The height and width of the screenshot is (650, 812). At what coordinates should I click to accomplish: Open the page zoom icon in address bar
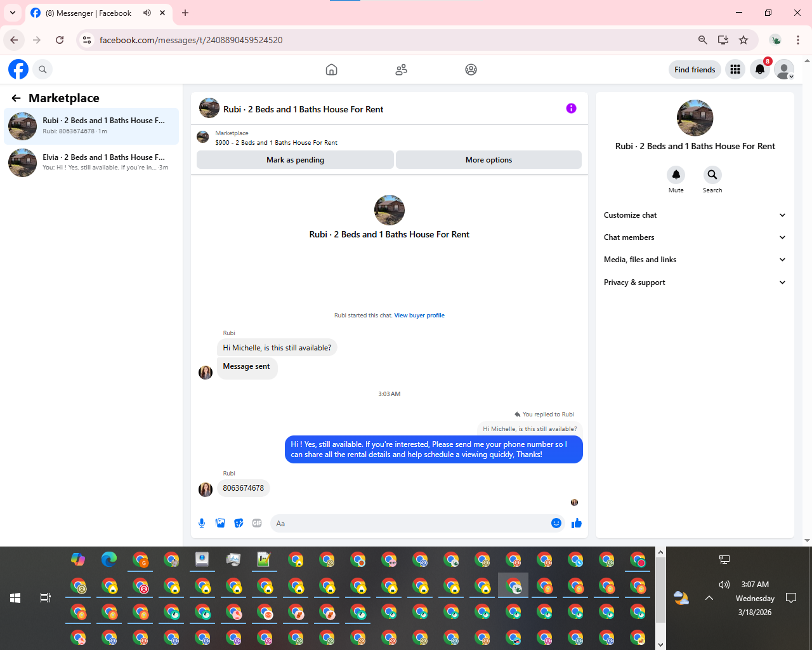703,40
